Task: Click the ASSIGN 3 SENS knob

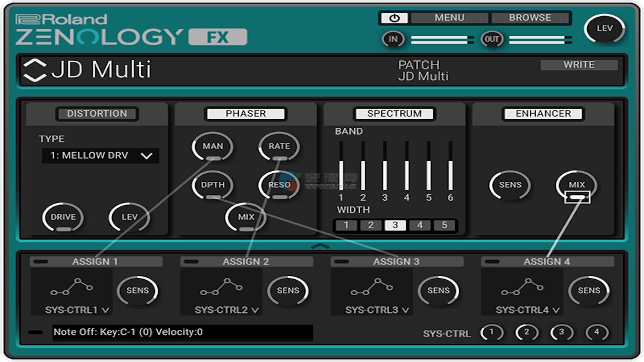Action: pyautogui.click(x=438, y=291)
